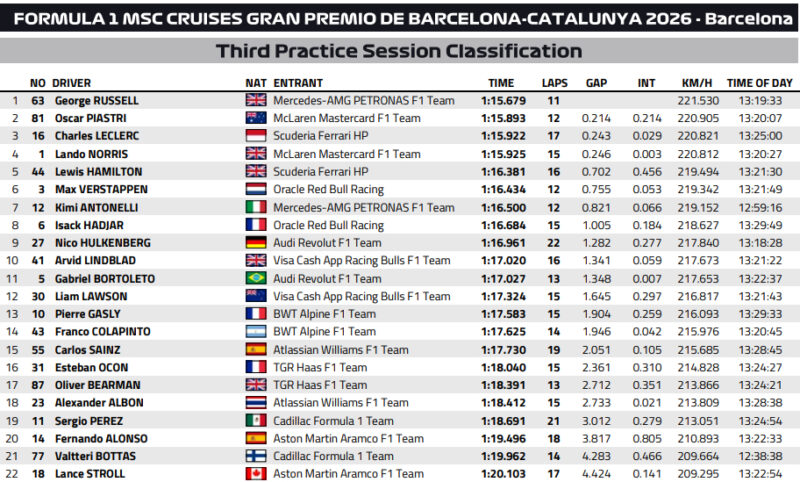This screenshot has width=800, height=482.
Task: Click the Argentine flag next to Franco Colapinto
Action: 256,332
